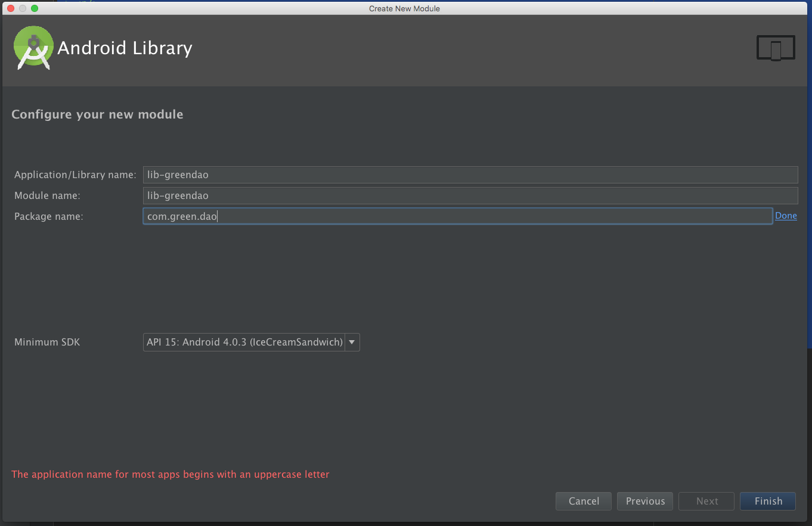The height and width of the screenshot is (526, 812).
Task: Click the Android Library header title
Action: click(125, 48)
